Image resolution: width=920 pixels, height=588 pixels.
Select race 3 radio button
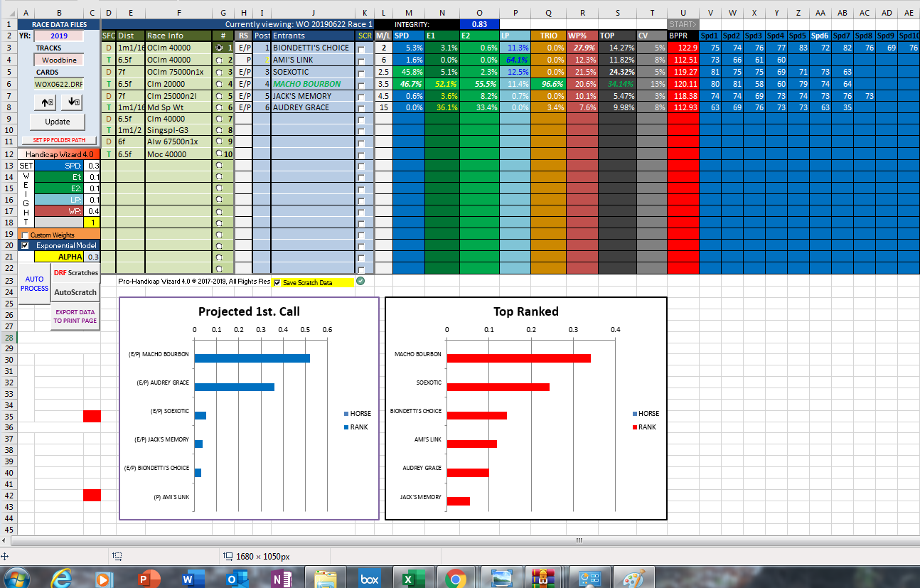click(220, 73)
